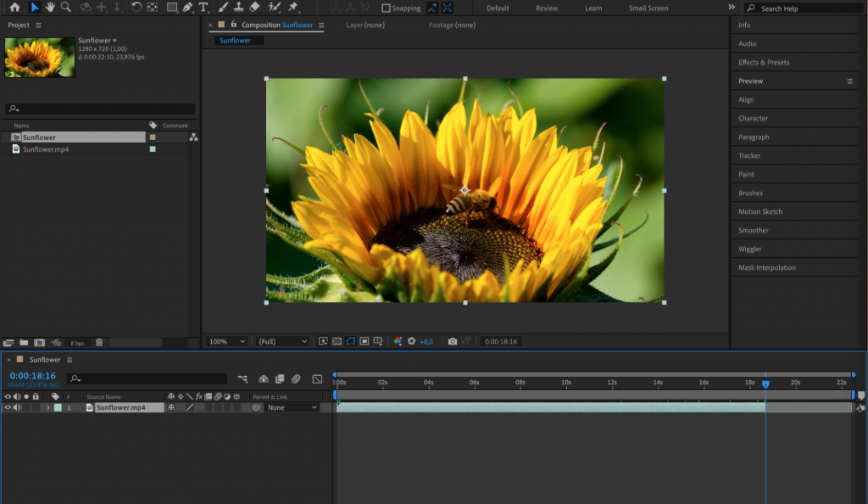The image size is (868, 504).
Task: Activate the Zoom tool
Action: coord(64,8)
